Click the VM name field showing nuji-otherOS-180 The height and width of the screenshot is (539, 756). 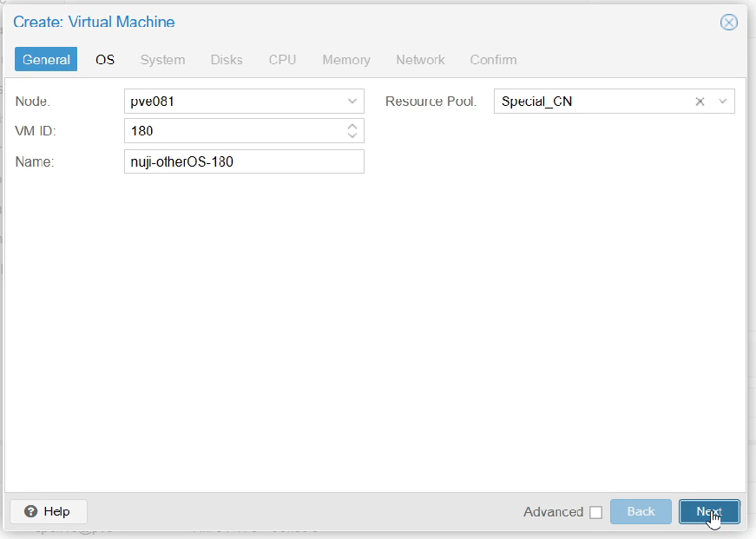(x=244, y=161)
